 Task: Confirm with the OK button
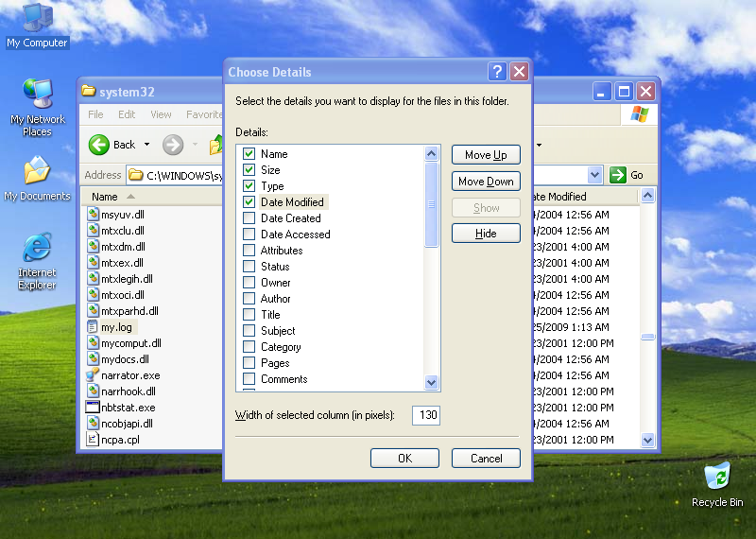405,459
